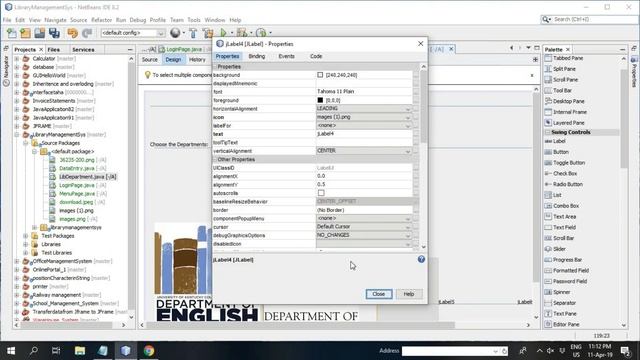Edit the font value Tahoma 11 Plain

[x=364, y=91]
